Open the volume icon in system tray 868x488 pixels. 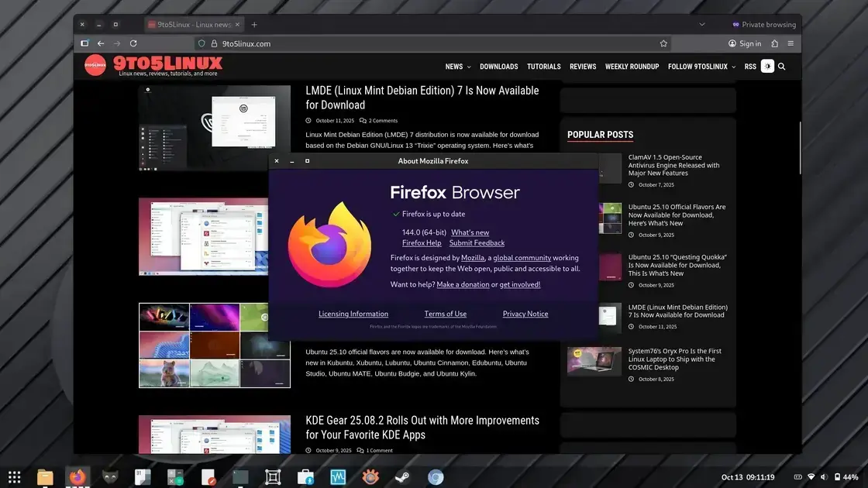click(x=824, y=477)
